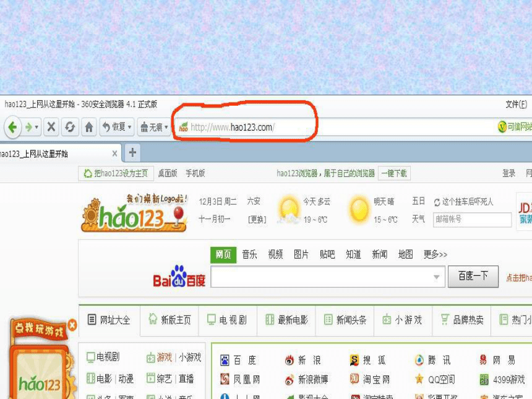Select the 图片 search tab

tap(301, 254)
